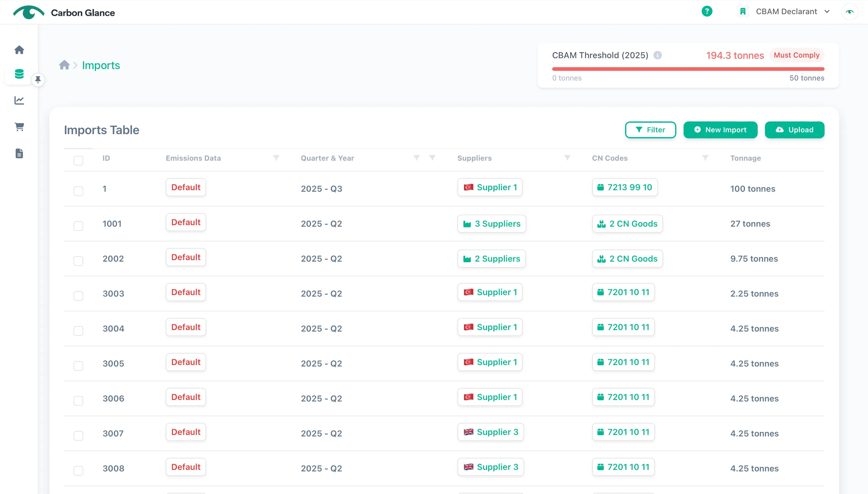
Task: Open the analytics chart icon in sidebar
Action: tap(19, 100)
